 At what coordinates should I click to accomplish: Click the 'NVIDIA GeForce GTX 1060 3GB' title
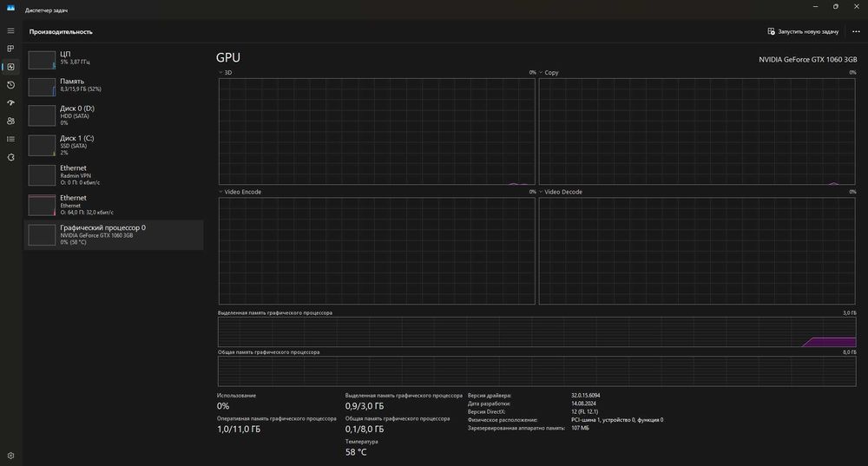[x=807, y=59]
